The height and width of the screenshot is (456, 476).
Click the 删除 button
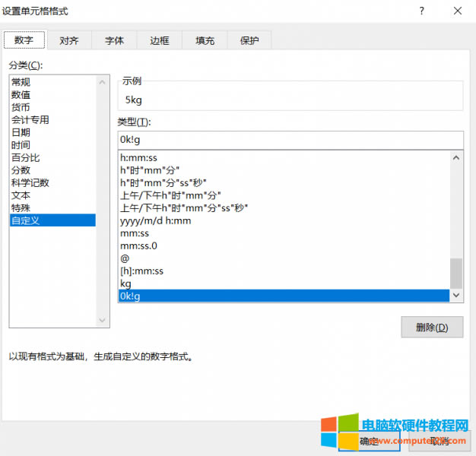coord(432,328)
